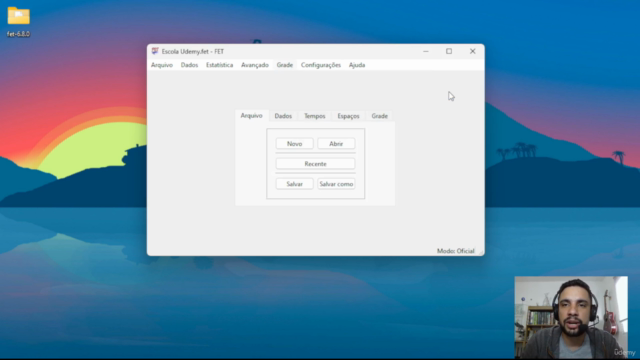
Task: Maximize the FET window
Action: [449, 51]
